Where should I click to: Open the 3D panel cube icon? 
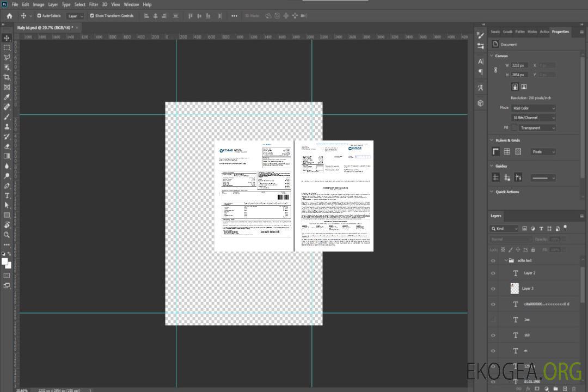click(x=481, y=103)
